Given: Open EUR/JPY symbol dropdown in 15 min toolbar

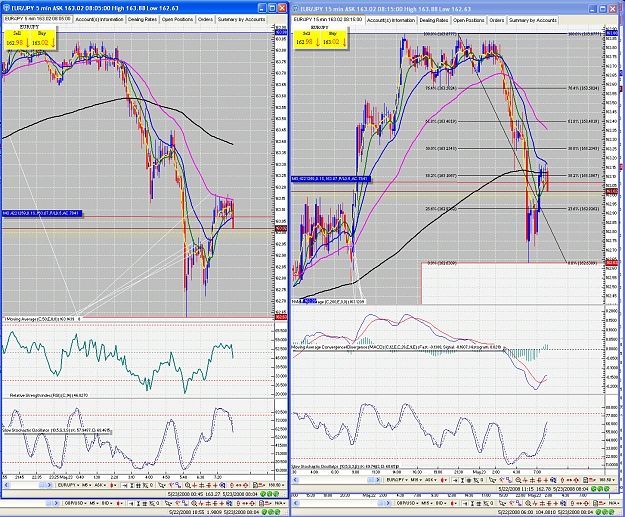Looking at the screenshot, I should pos(398,480).
